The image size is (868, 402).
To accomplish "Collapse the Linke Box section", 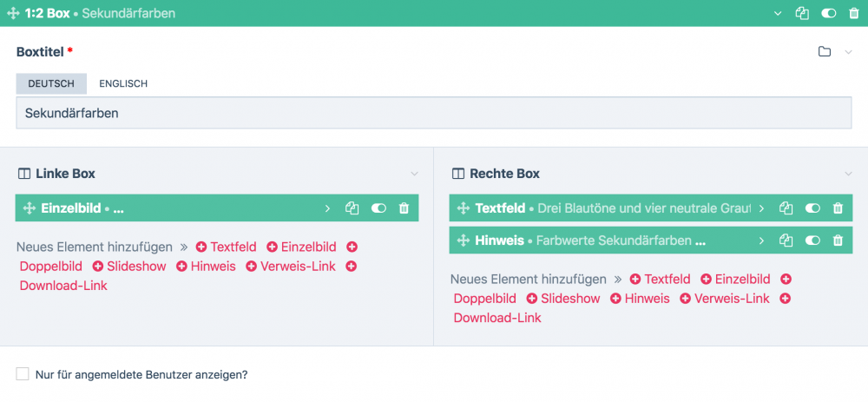I will 414,174.
